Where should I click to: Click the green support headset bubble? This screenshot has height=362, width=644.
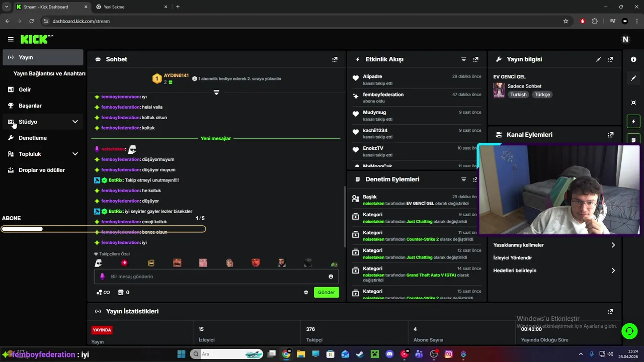[x=629, y=331]
